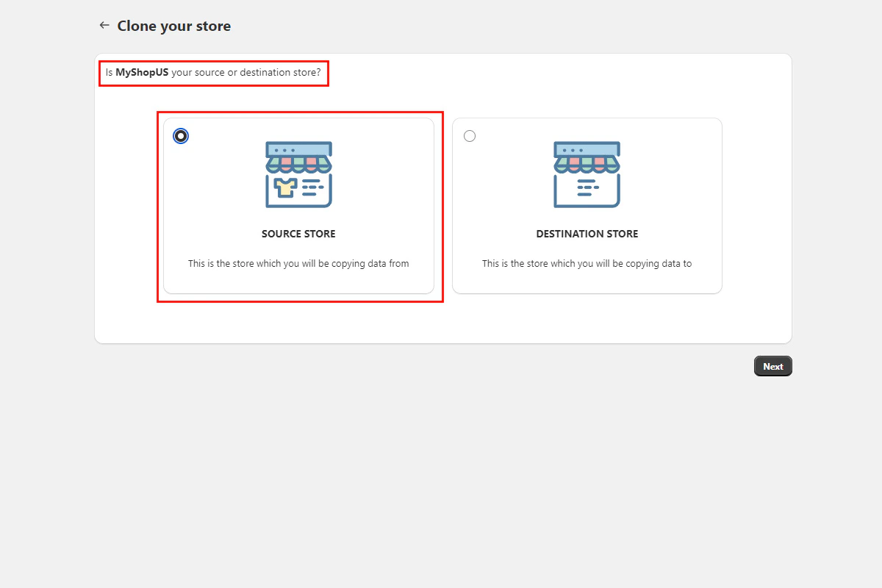
Task: Click the back arrow beside Clone your store
Action: tap(104, 25)
